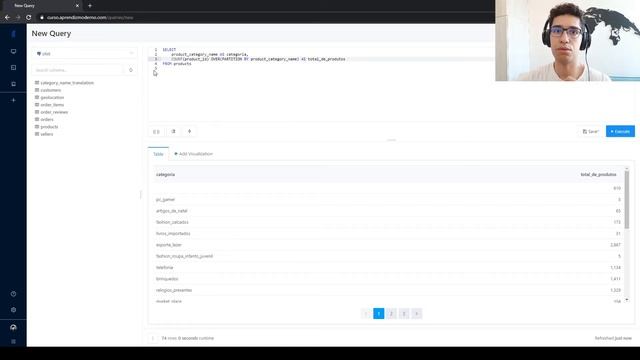Select results page 1
The height and width of the screenshot is (360, 640).
[x=379, y=313]
